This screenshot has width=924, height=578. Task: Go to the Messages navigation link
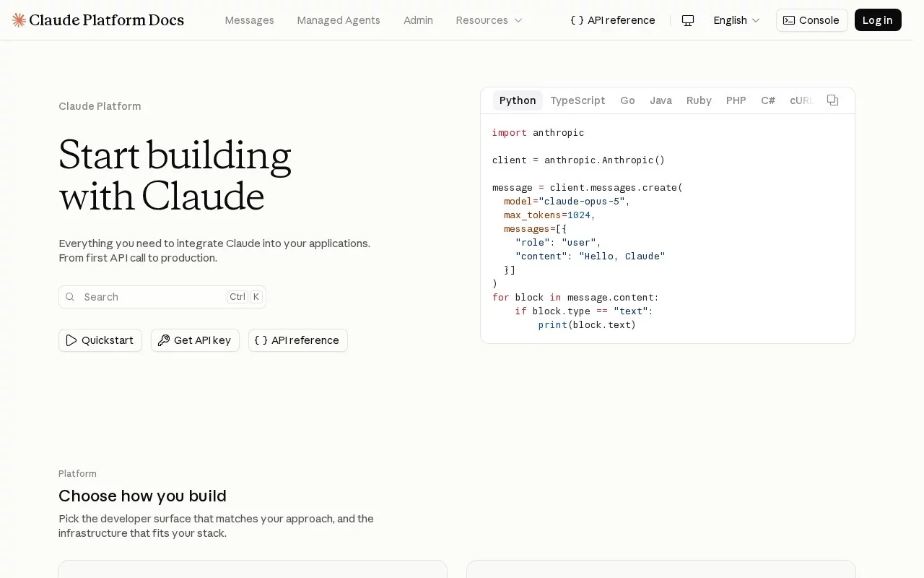pos(249,20)
